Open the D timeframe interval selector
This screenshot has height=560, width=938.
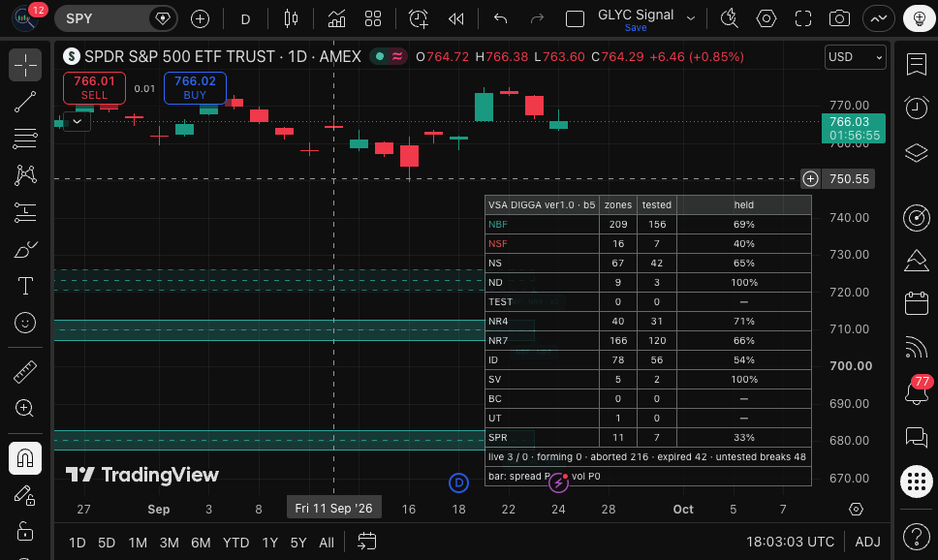tap(245, 19)
